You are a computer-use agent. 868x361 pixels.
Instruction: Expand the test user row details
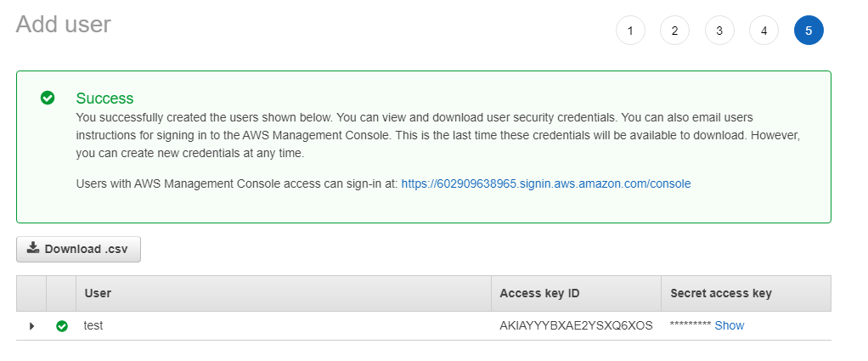32,326
